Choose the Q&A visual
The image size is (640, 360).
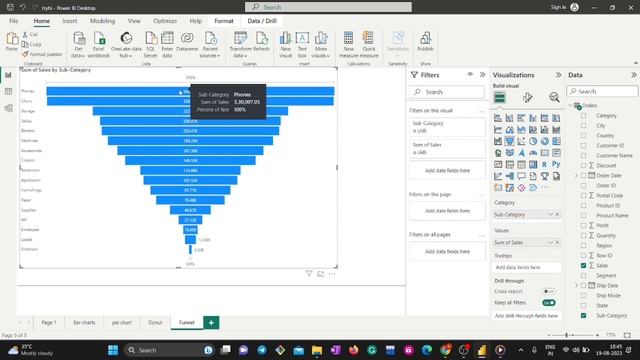(x=521, y=176)
